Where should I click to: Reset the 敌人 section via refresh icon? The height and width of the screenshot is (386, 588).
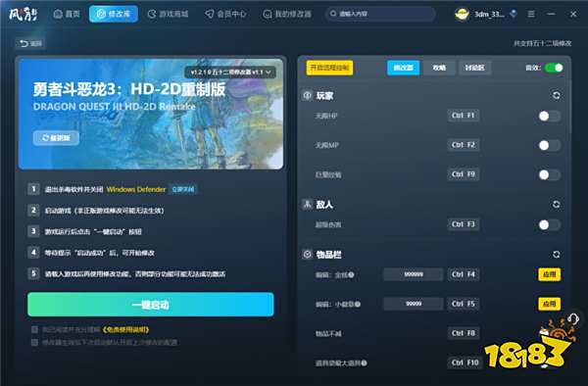point(556,204)
